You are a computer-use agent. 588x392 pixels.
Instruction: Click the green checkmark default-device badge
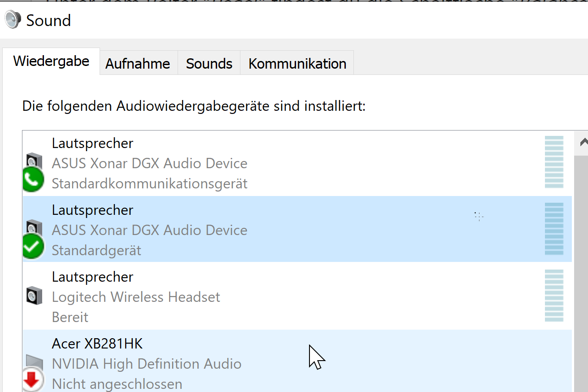click(x=33, y=247)
